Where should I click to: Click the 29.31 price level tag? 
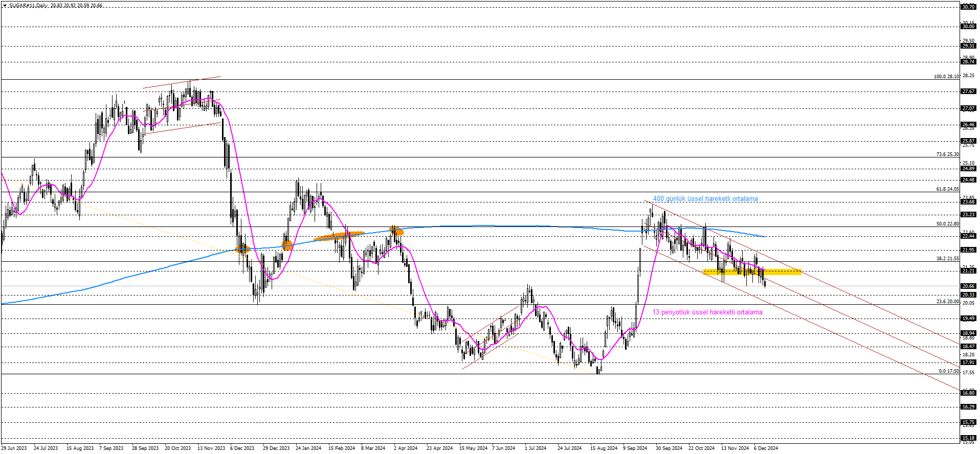tap(968, 46)
